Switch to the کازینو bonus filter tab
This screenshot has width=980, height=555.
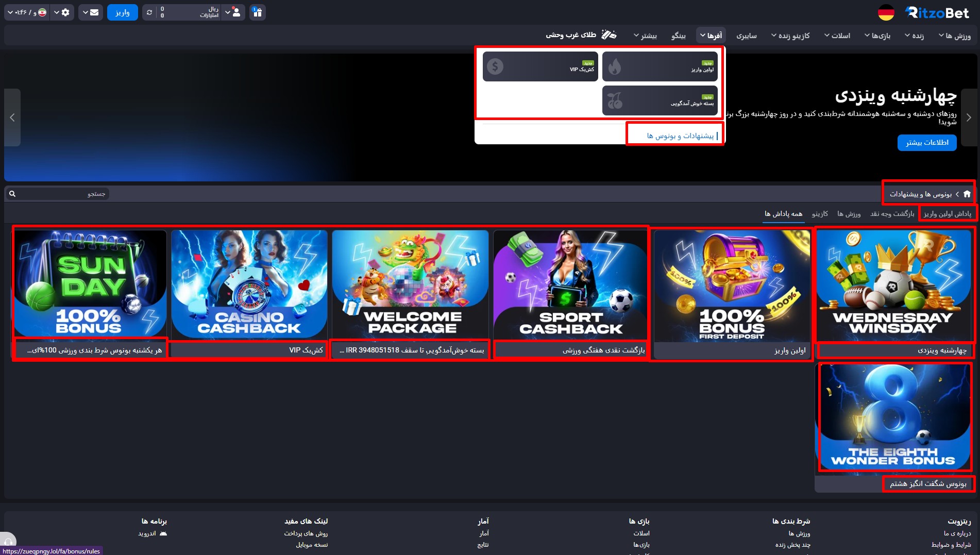point(820,214)
